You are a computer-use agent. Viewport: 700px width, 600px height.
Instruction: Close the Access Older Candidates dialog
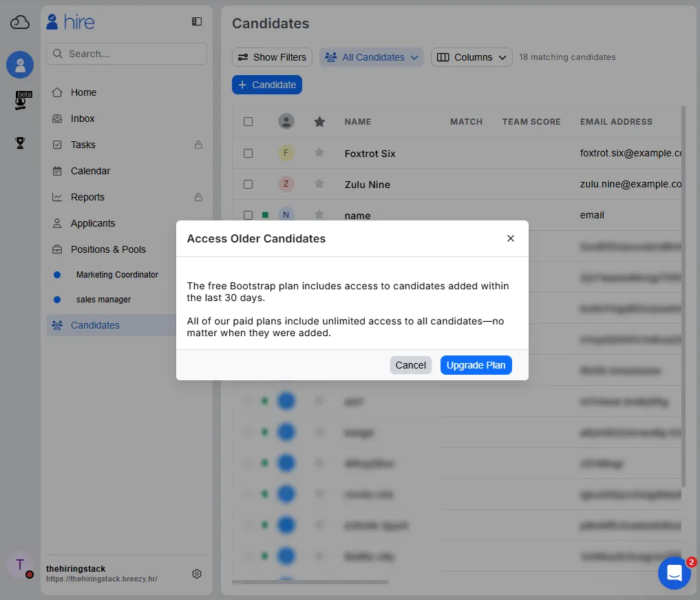click(511, 238)
